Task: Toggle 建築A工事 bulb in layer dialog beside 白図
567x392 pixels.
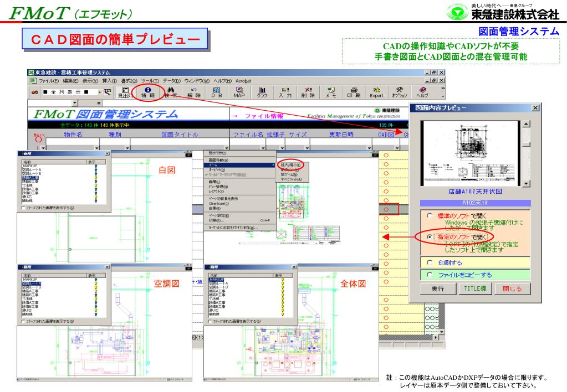Action: pyautogui.click(x=96, y=178)
